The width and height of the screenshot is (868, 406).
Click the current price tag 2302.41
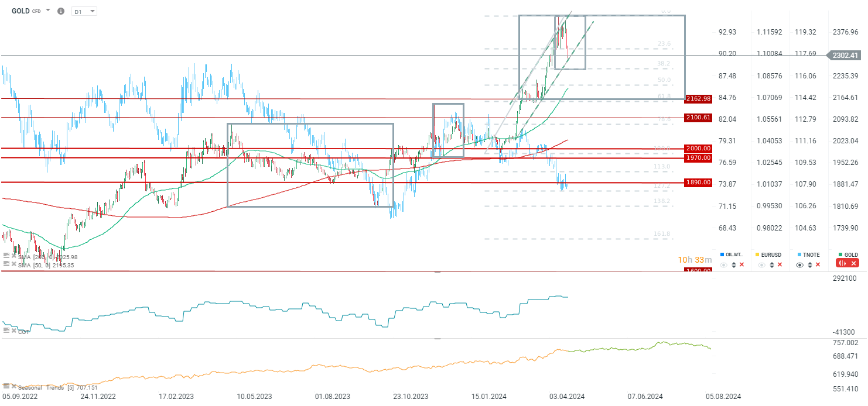pyautogui.click(x=843, y=56)
